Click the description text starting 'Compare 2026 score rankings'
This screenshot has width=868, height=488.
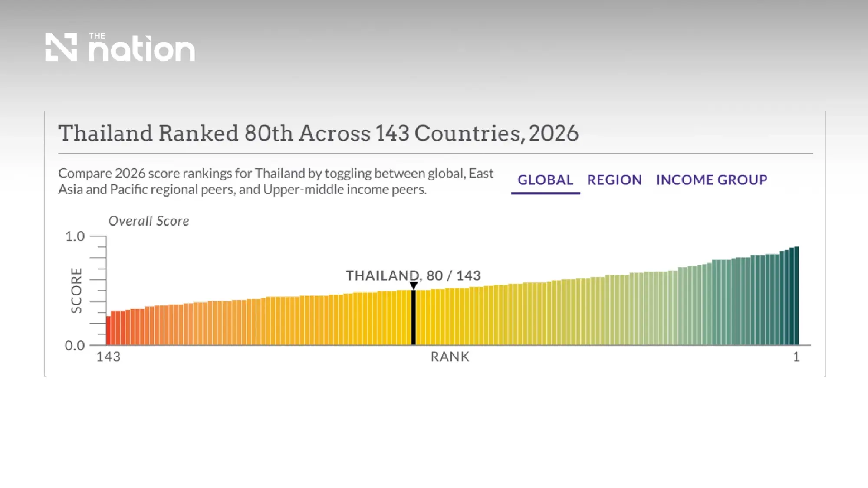coord(276,181)
